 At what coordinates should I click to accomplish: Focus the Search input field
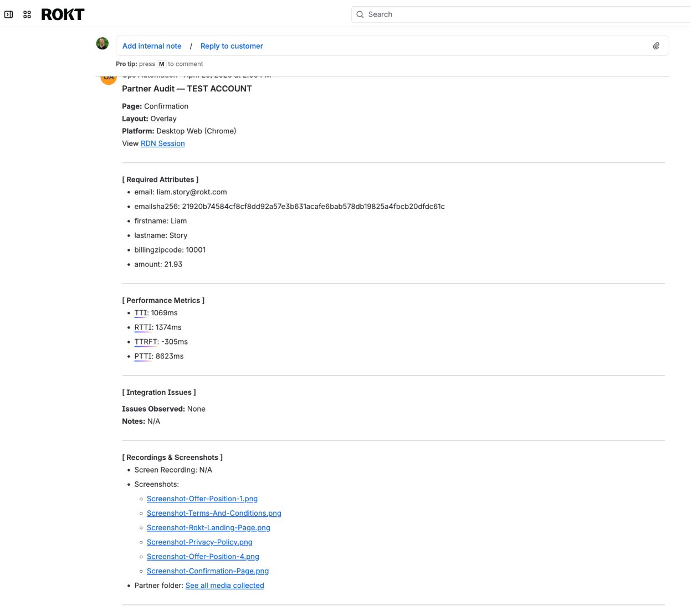524,14
